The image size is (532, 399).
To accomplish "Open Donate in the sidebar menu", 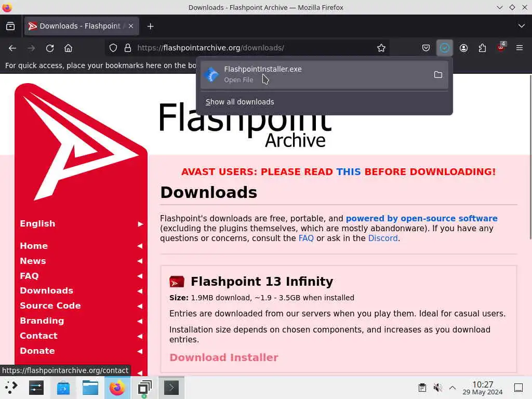I will (37, 351).
